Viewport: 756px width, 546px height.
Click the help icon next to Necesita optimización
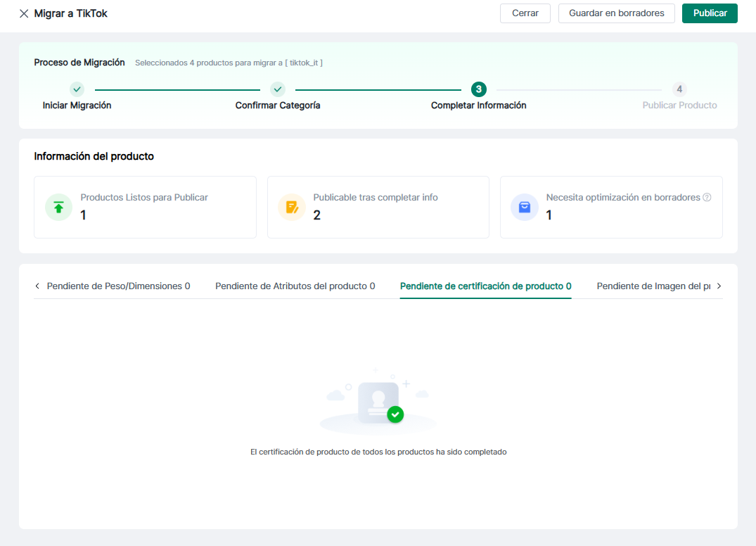(707, 198)
